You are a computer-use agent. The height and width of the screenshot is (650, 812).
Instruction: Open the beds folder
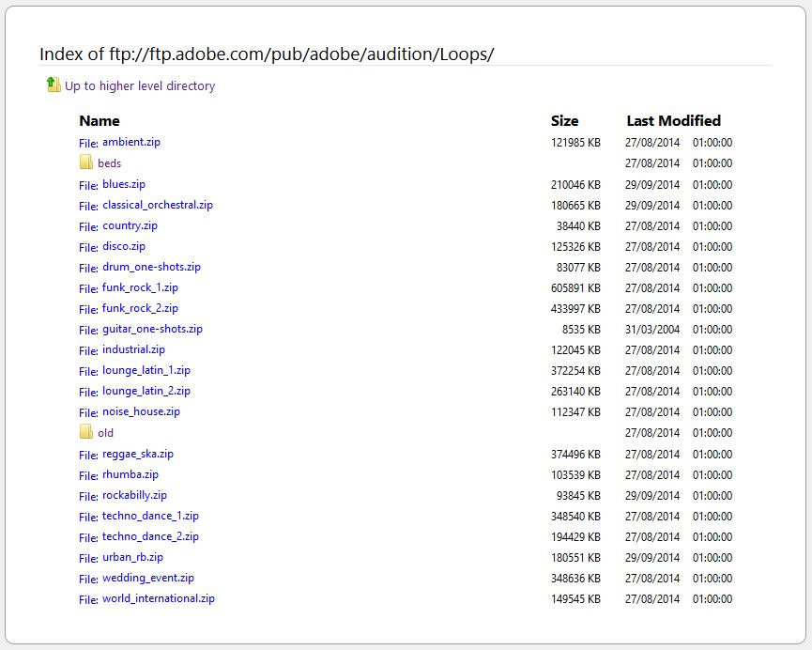108,162
